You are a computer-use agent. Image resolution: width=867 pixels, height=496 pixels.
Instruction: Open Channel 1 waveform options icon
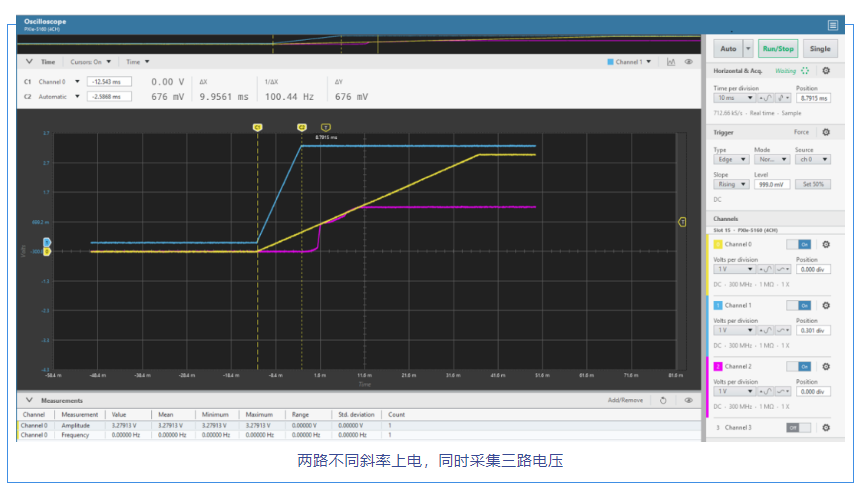tap(783, 330)
